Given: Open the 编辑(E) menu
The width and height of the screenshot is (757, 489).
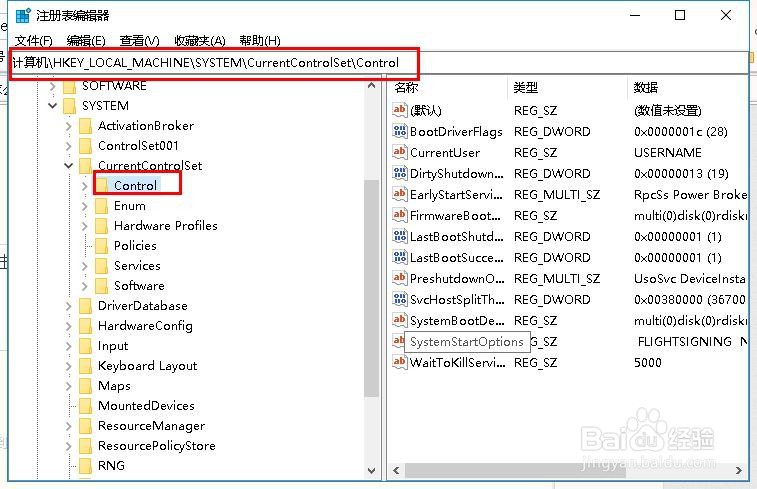Looking at the screenshot, I should click(x=86, y=41).
